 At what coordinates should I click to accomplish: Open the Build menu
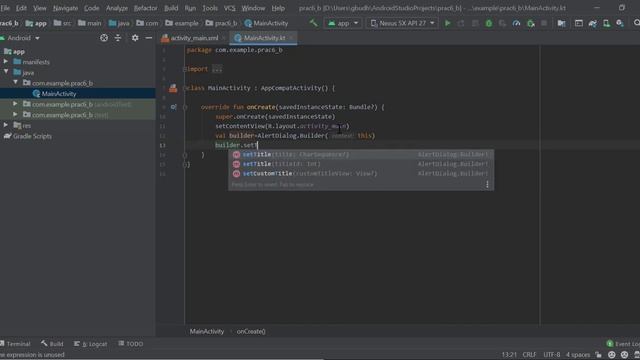coord(171,8)
